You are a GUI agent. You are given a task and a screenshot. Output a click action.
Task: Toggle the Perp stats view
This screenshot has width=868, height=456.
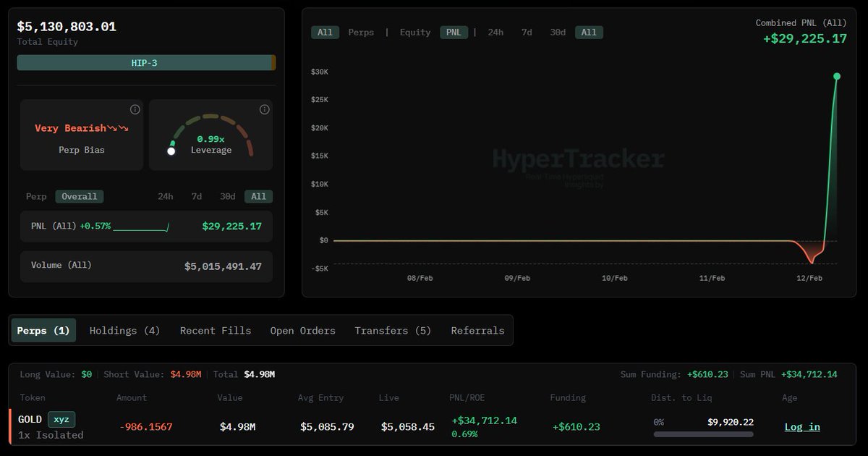36,196
